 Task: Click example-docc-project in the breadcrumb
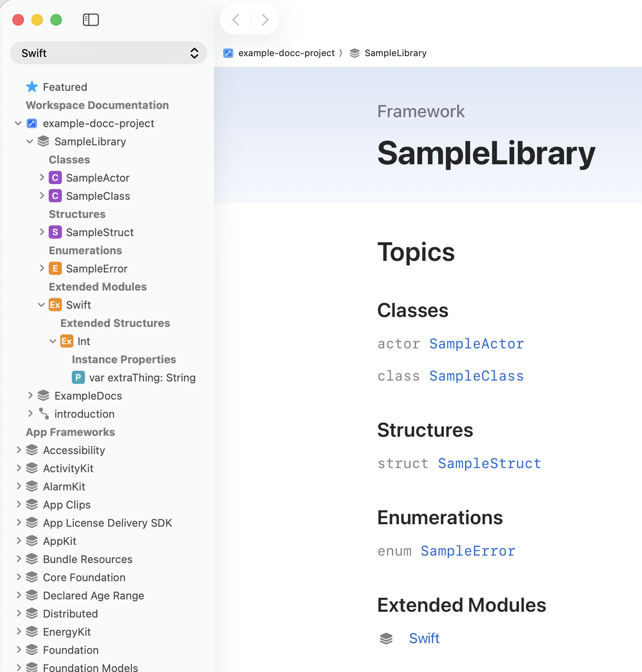point(286,53)
